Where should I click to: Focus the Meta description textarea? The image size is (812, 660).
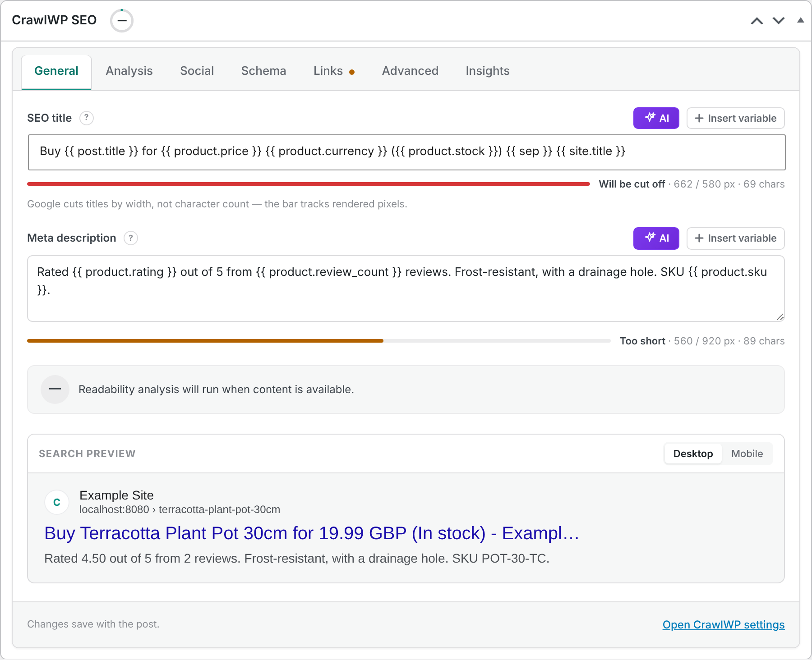coord(406,289)
